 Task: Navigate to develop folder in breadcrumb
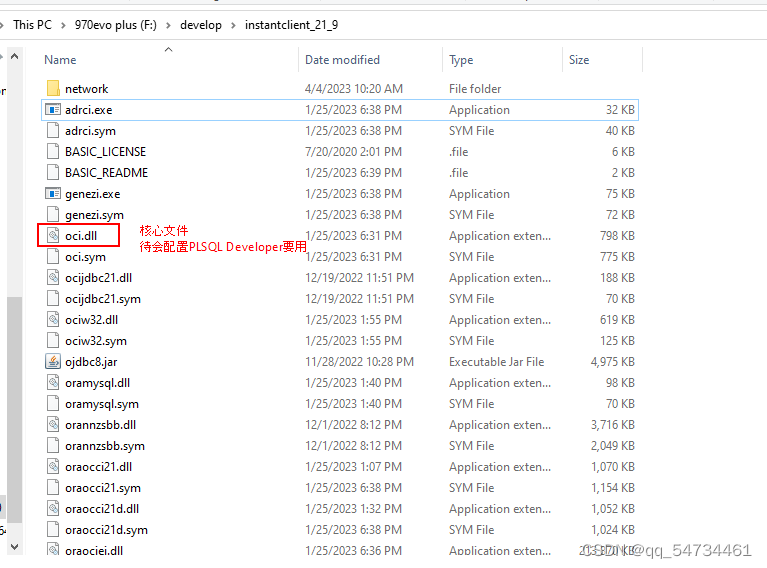click(201, 25)
